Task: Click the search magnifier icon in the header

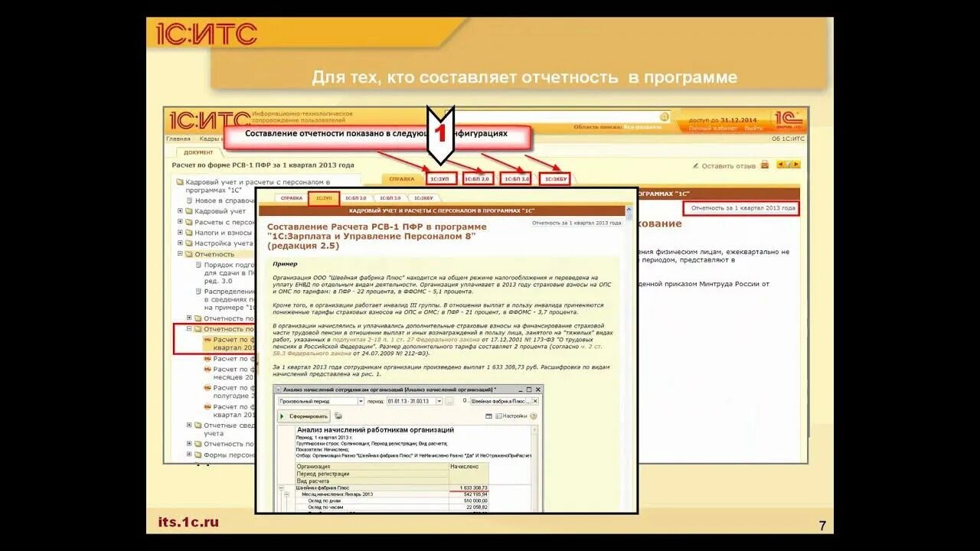Action: coord(665,117)
